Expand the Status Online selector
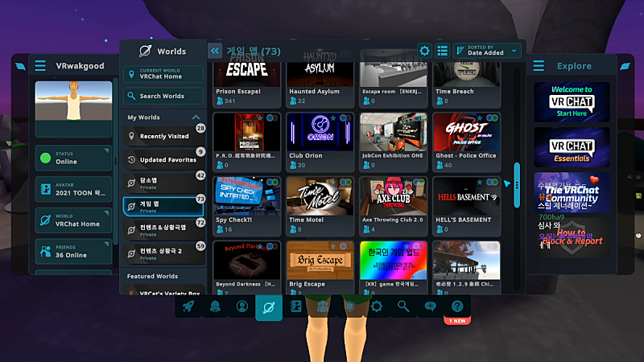Viewport: 644px width, 362px height. coord(73,158)
